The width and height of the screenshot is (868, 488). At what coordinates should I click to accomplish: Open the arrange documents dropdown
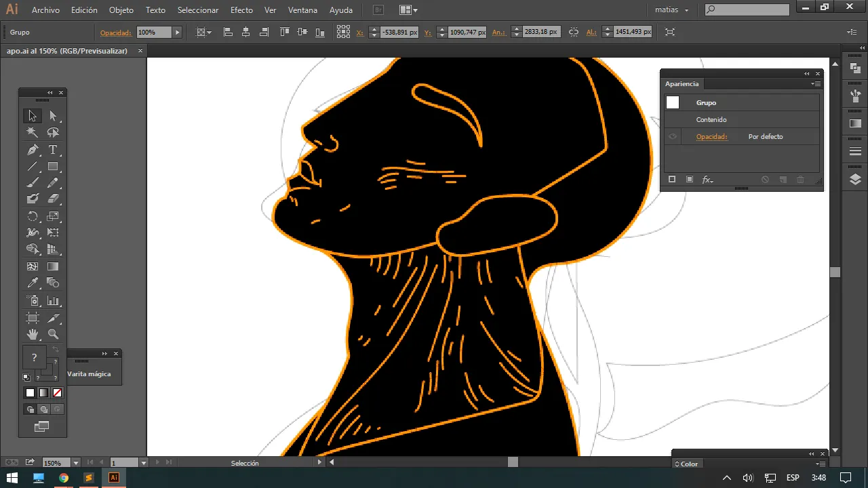click(408, 10)
